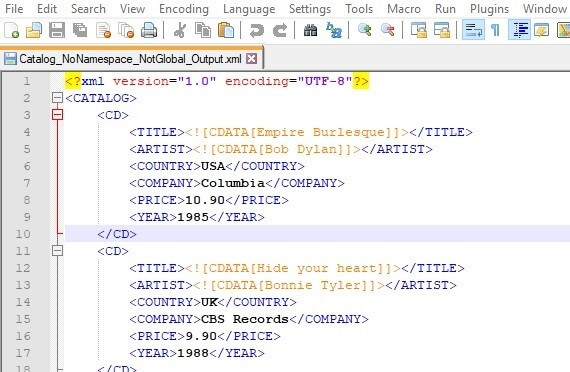The height and width of the screenshot is (372, 570).
Task: Open Replace dialog with the Replace icon
Action: pos(334,30)
